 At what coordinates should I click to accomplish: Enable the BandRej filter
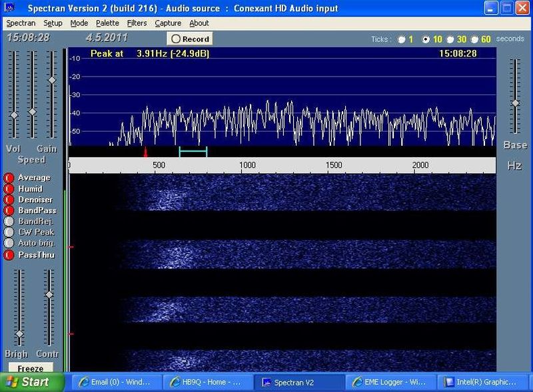pos(9,222)
